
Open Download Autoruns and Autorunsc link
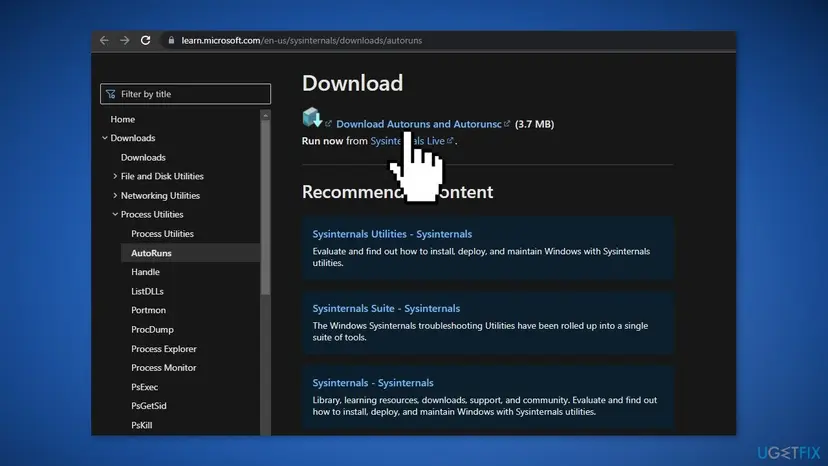(x=419, y=124)
